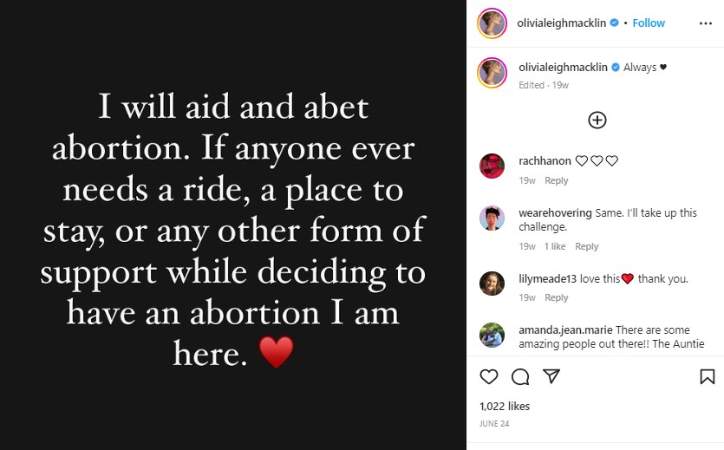
Task: Reply to rachhanon's comment
Action: [x=556, y=181]
